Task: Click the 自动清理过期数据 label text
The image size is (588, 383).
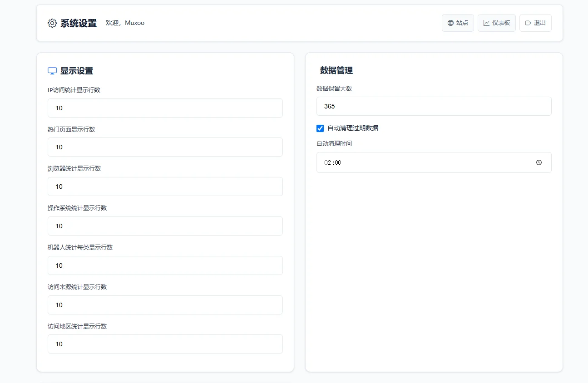Action: pos(353,128)
